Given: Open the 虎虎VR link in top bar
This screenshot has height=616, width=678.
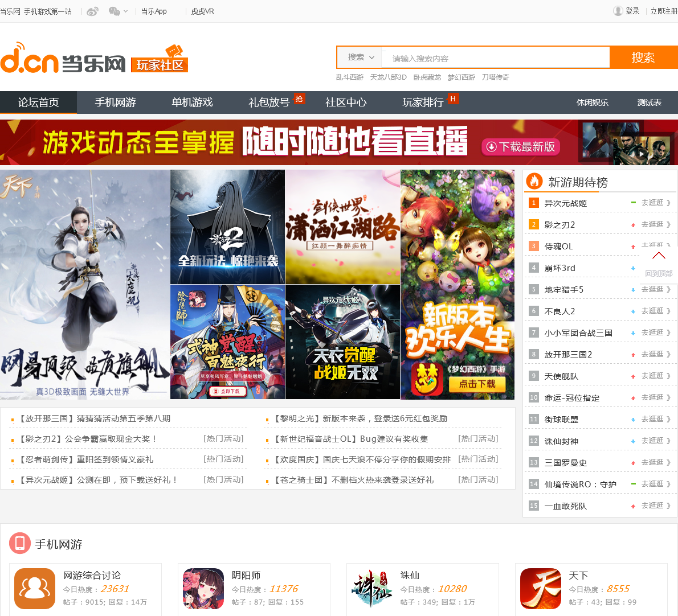Looking at the screenshot, I should [202, 11].
